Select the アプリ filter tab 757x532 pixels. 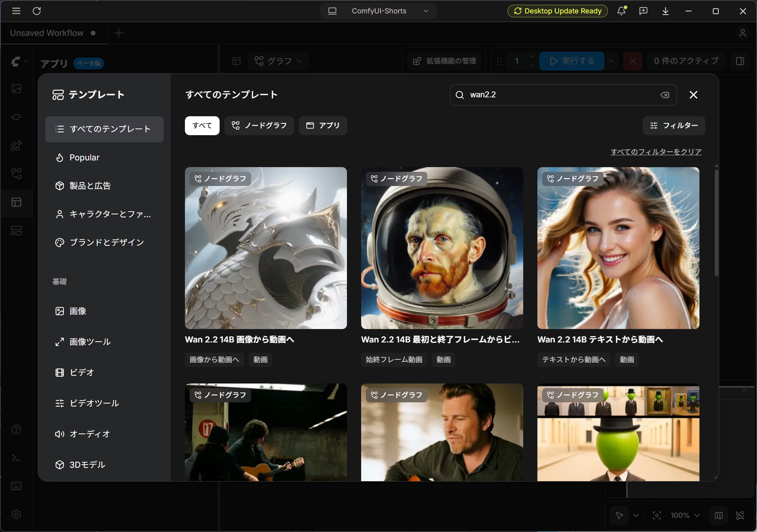tap(323, 126)
